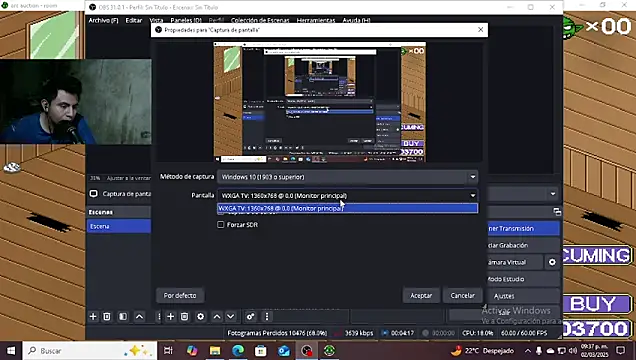Open Outlook from the taskbar
This screenshot has height=360, width=636.
click(284, 350)
